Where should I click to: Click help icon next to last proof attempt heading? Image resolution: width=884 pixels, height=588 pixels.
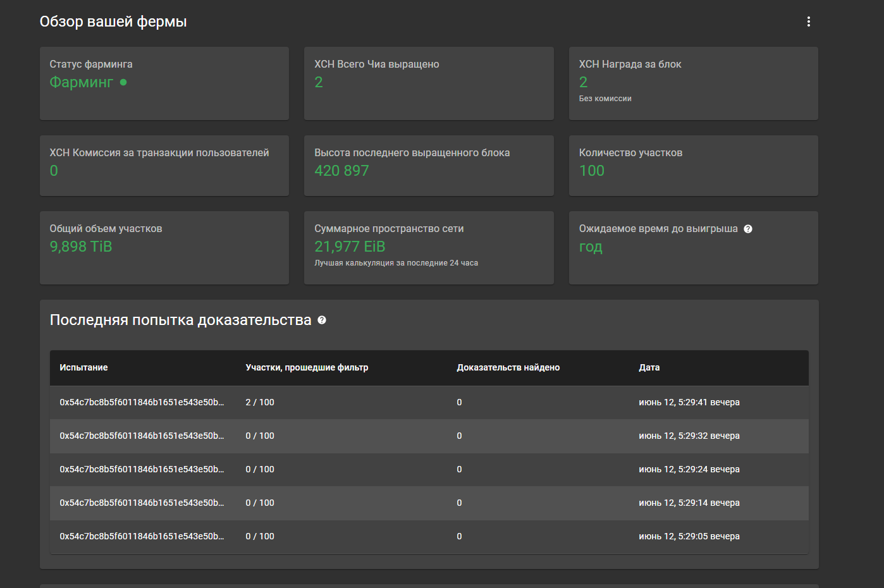click(322, 320)
